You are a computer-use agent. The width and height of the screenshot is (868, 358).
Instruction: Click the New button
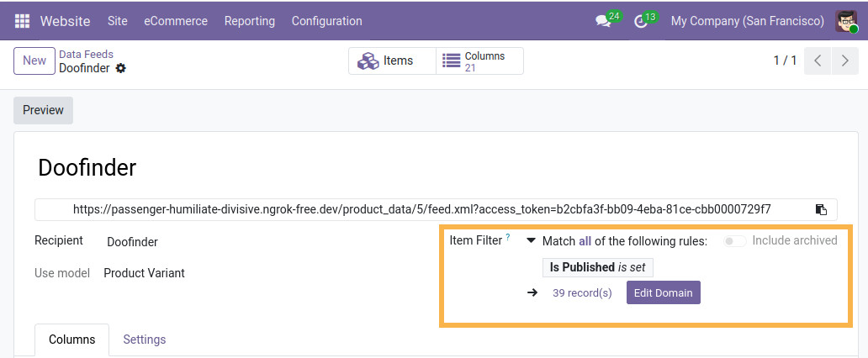coord(34,61)
